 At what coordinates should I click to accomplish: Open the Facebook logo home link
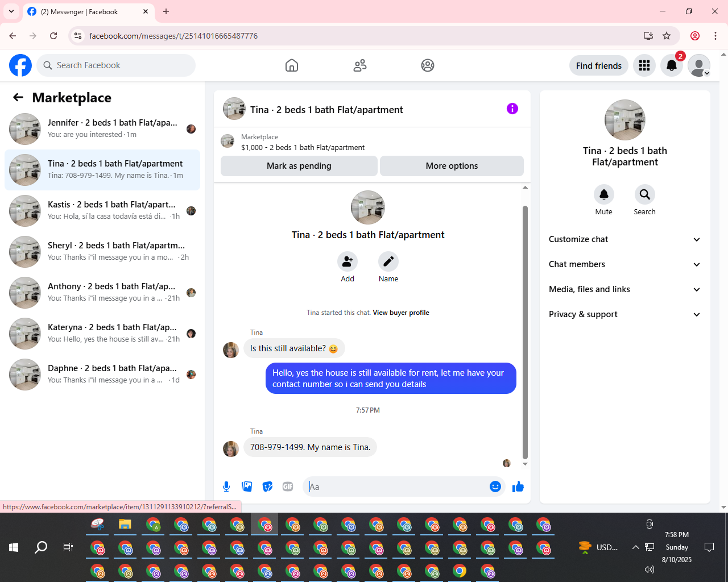pyautogui.click(x=20, y=65)
